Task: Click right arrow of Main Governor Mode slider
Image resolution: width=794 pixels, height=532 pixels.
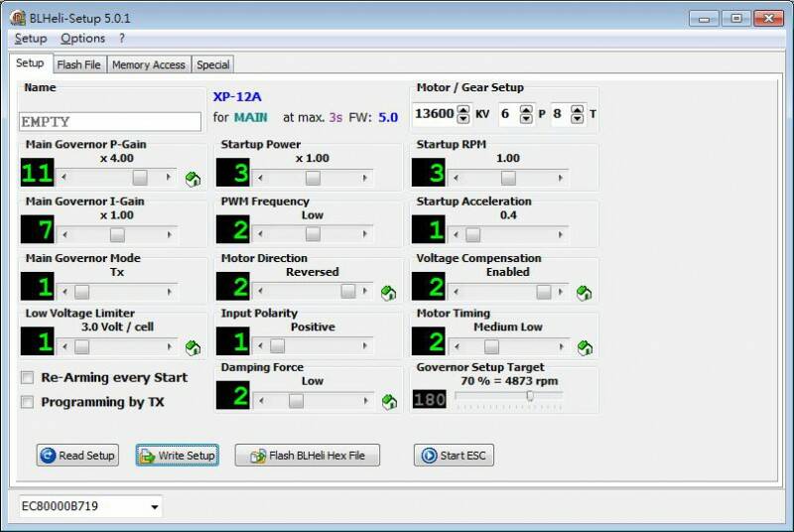Action: [x=169, y=292]
